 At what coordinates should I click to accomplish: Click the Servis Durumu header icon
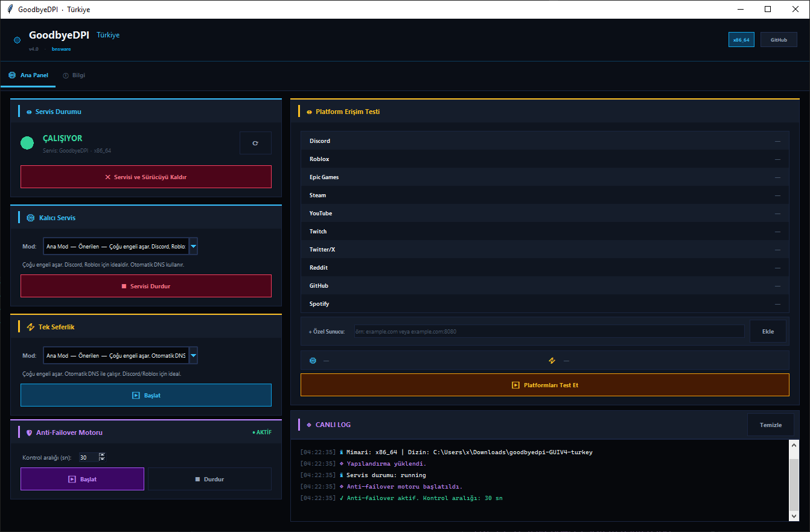[29, 112]
